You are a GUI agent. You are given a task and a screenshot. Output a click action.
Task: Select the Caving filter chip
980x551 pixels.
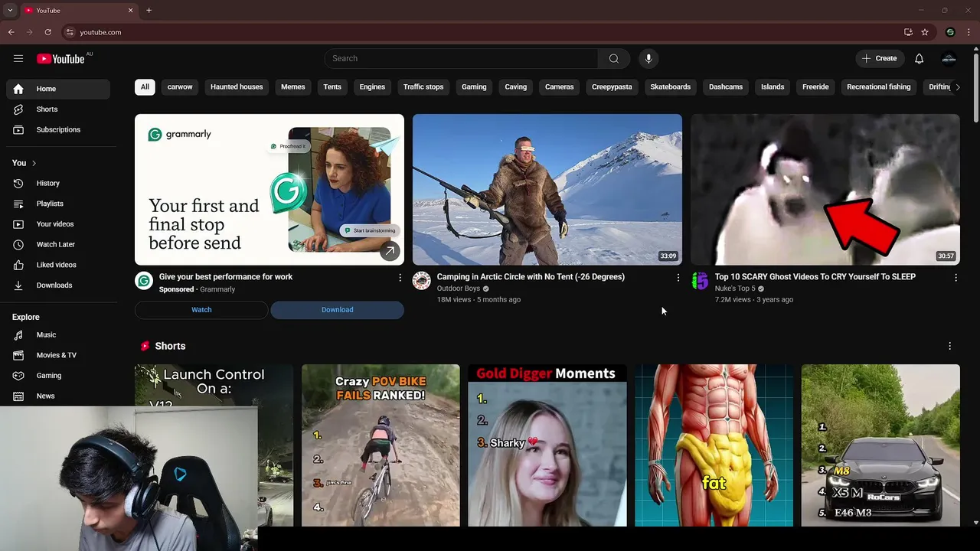coord(515,87)
